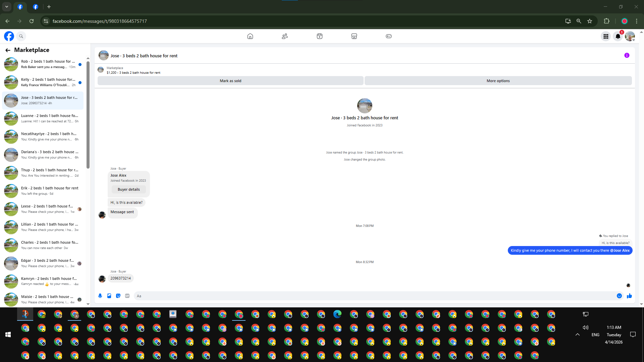This screenshot has width=644, height=362.
Task: Click the voice clip microphone icon
Action: (x=100, y=296)
